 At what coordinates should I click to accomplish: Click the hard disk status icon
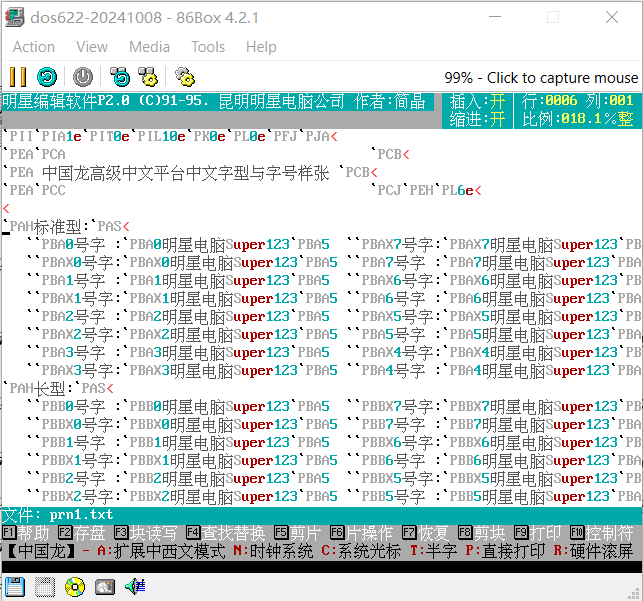coord(104,587)
